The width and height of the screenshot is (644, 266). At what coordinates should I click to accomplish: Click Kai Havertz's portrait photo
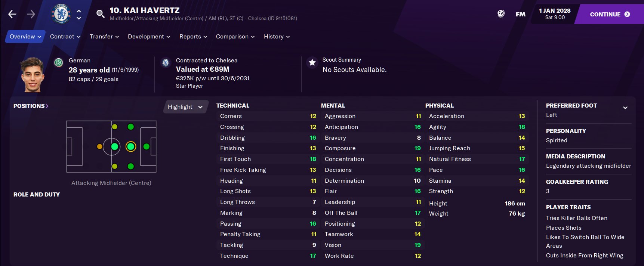click(33, 75)
